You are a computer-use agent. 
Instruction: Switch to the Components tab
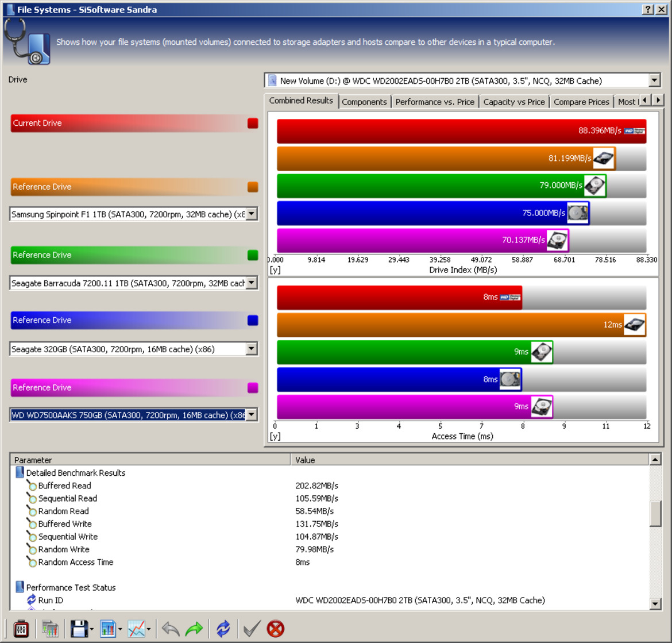click(x=364, y=102)
